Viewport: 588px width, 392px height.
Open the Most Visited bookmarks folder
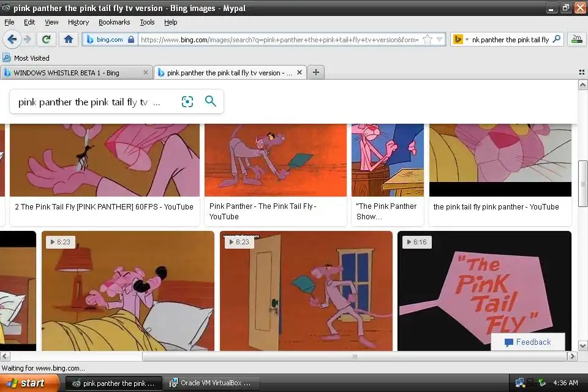pos(26,58)
